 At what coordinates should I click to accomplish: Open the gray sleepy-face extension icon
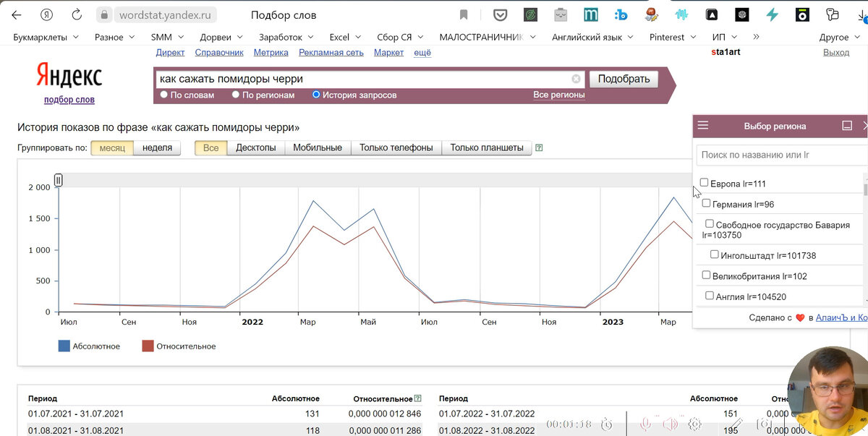coord(561,14)
